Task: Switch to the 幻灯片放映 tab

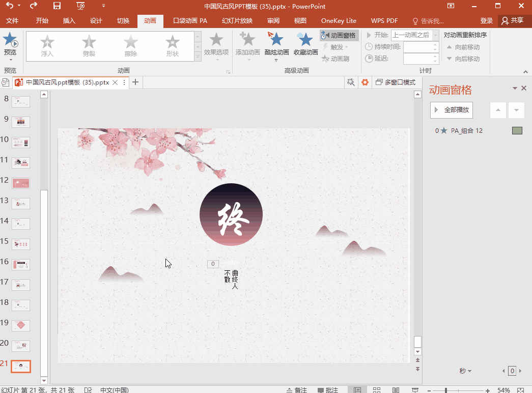Action: pyautogui.click(x=237, y=21)
